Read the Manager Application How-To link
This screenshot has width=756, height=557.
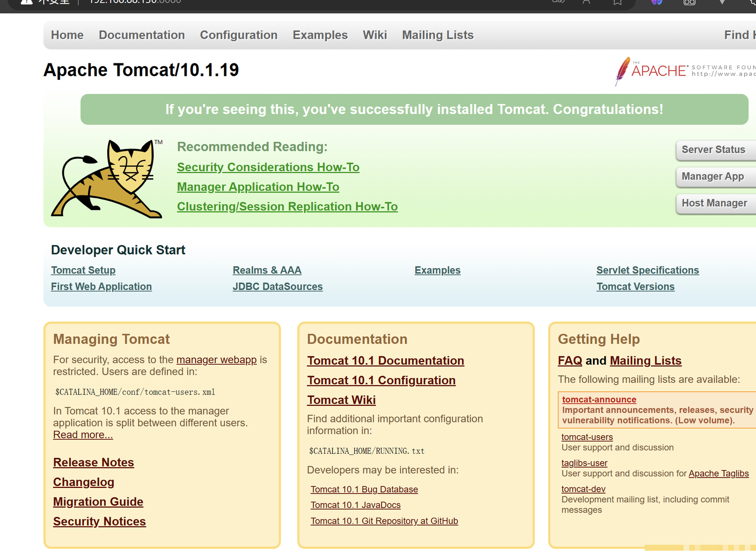click(x=258, y=187)
